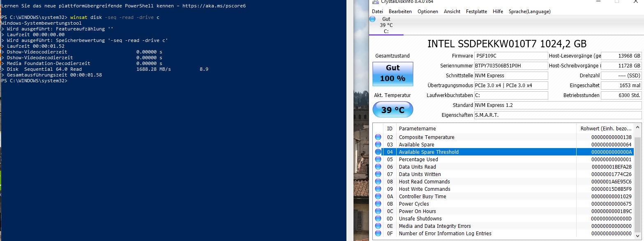Select the Data Units Written attribute name
The height and width of the screenshot is (241, 644).
click(420, 174)
